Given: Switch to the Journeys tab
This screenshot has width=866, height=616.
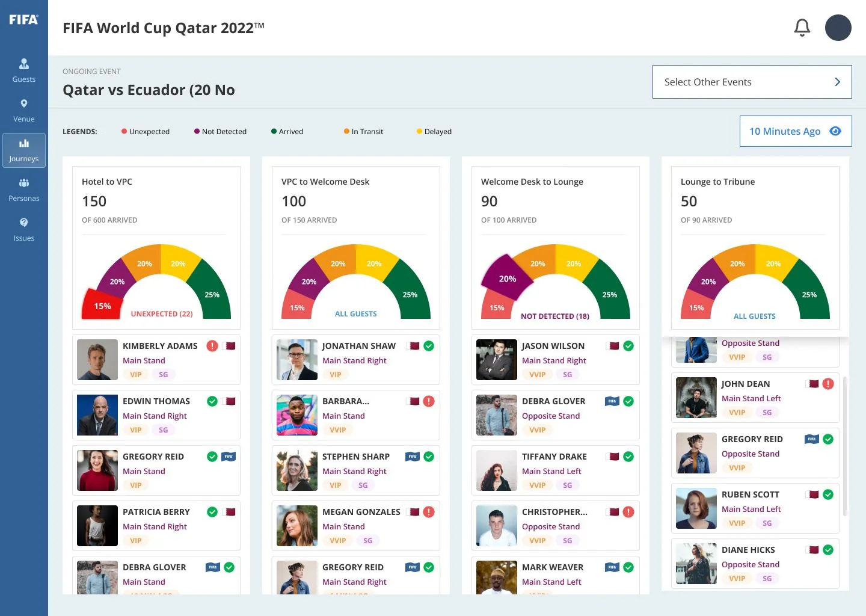Looking at the screenshot, I should tap(24, 150).
